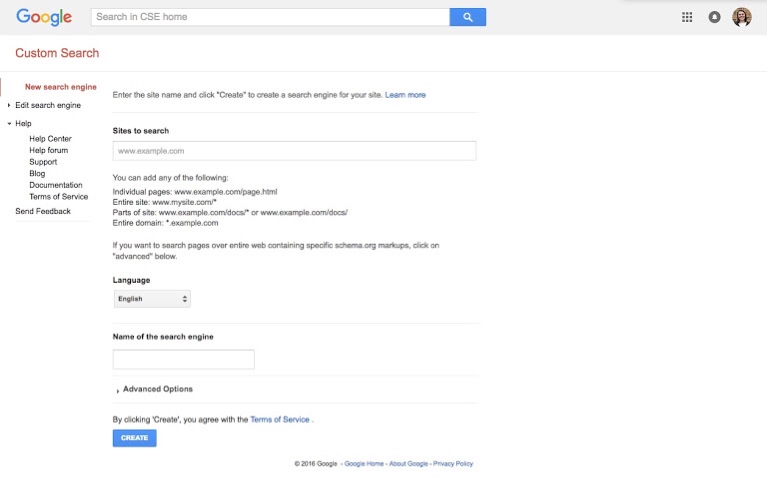The width and height of the screenshot is (768, 477).
Task: Click the Send Feedback sidebar item
Action: pyautogui.click(x=43, y=211)
